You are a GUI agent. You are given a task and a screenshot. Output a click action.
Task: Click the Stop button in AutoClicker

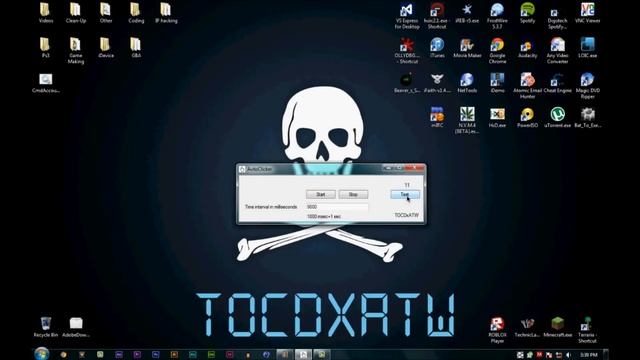pos(353,195)
